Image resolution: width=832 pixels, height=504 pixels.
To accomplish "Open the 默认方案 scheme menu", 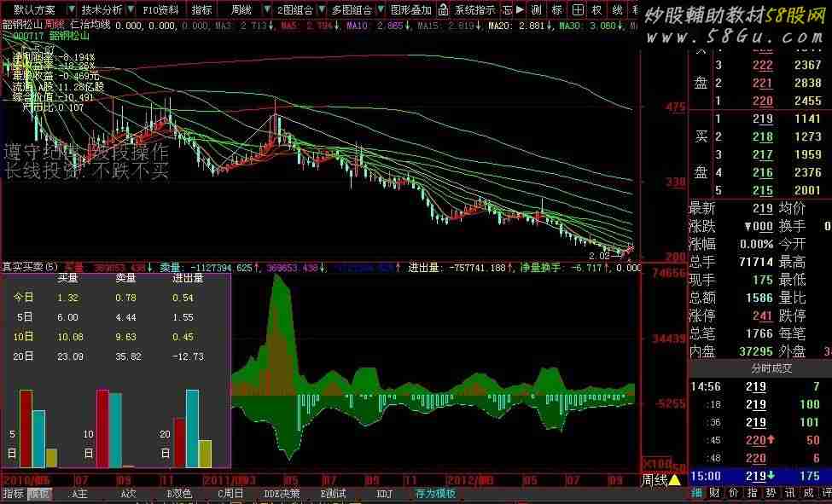I will click(x=34, y=9).
